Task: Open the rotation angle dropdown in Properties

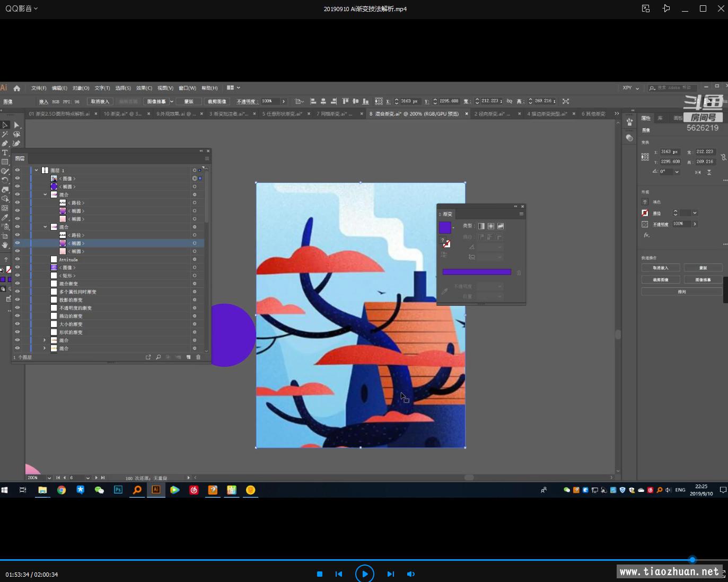Action: coord(677,172)
